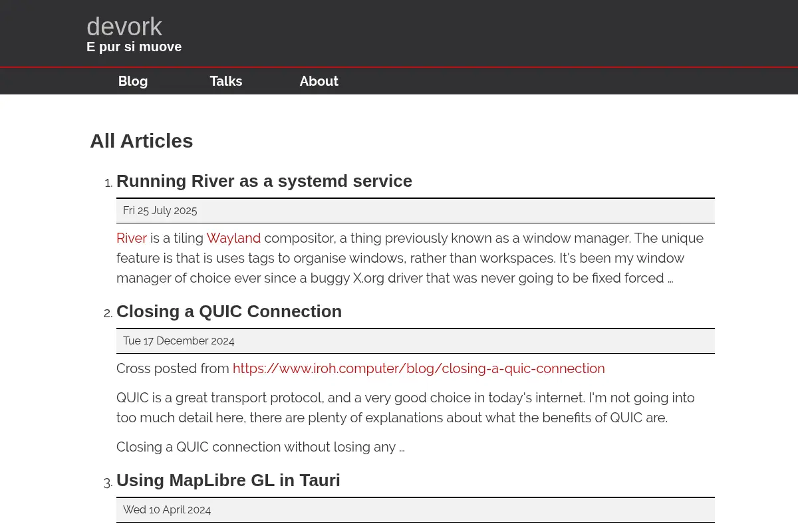Image resolution: width=798 pixels, height=532 pixels.
Task: Follow the Wayland link
Action: (x=233, y=238)
